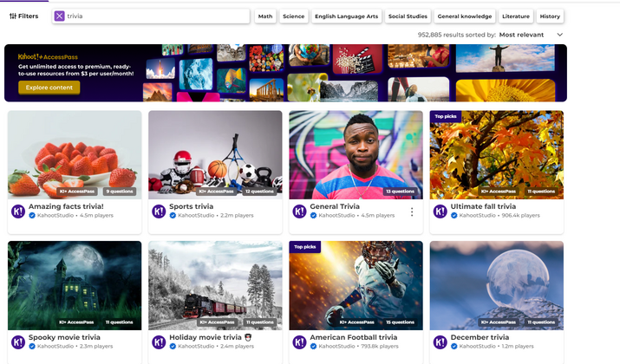620x364 pixels.
Task: Click the Sports trivia title
Action: pos(192,206)
